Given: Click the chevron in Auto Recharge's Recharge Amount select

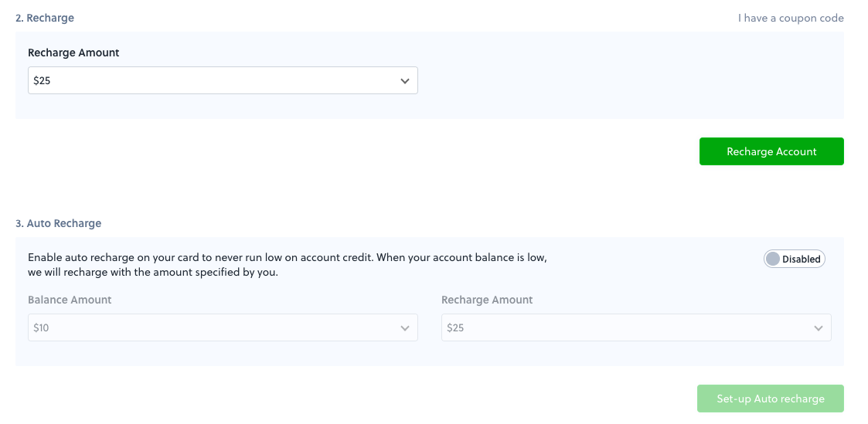Looking at the screenshot, I should tap(819, 328).
